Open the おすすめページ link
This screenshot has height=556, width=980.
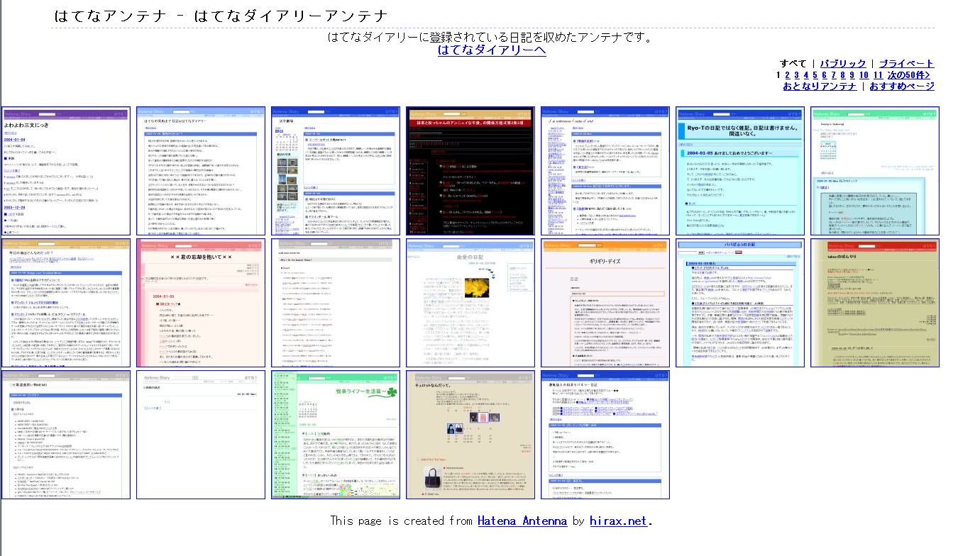tap(902, 86)
